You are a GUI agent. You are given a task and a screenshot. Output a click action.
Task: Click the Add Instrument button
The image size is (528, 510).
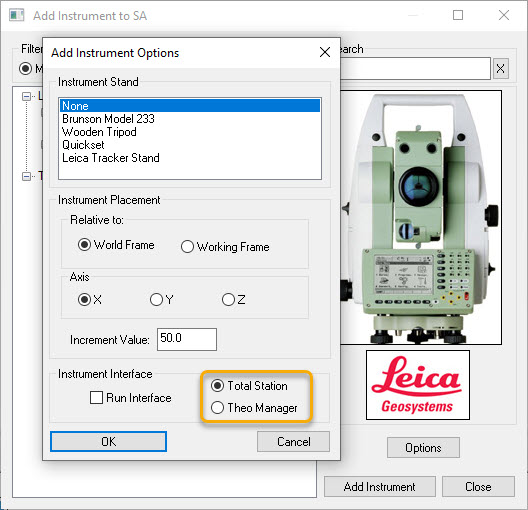[x=380, y=487]
